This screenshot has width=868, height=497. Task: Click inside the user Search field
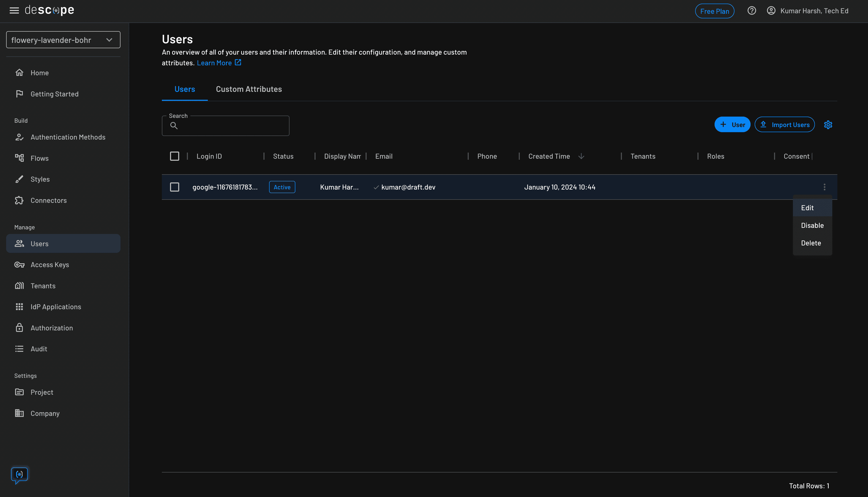click(232, 125)
